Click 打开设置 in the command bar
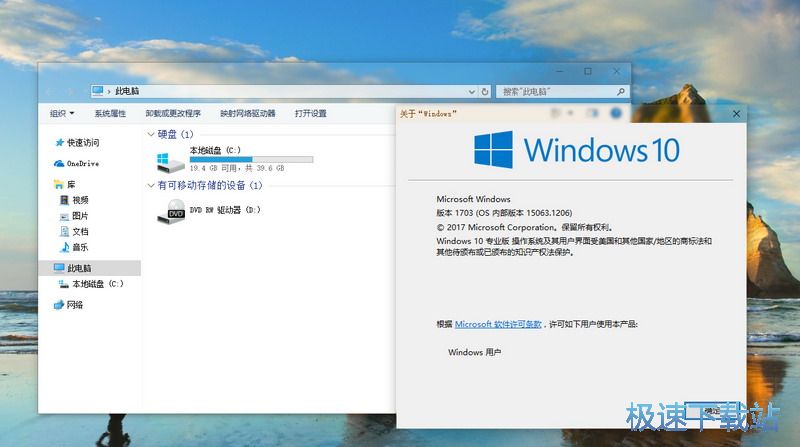Viewport: 800px width, 447px height. [311, 114]
